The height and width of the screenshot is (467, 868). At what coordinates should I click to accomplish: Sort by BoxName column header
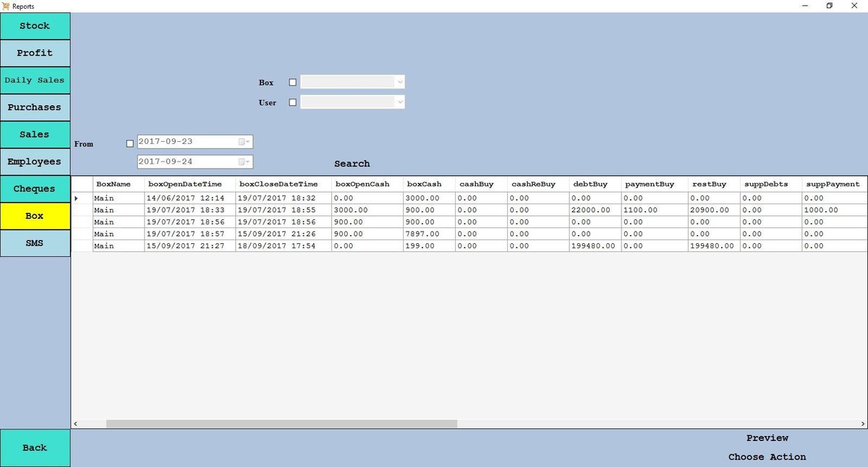[x=118, y=184]
